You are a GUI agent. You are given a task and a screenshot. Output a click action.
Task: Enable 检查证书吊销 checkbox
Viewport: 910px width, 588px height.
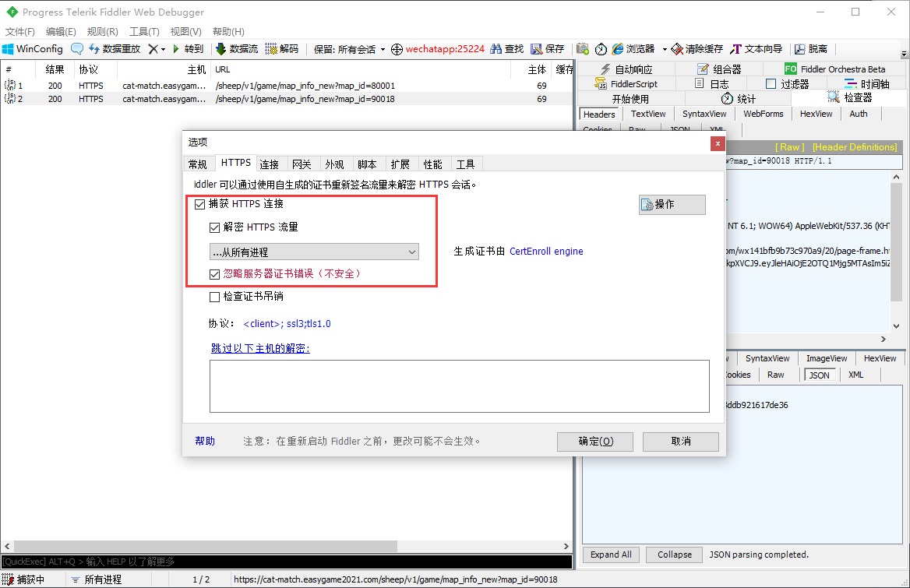click(x=215, y=297)
